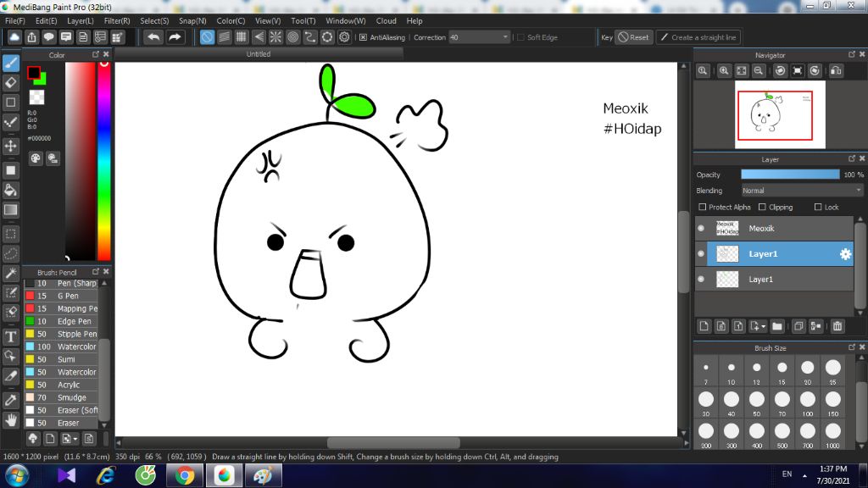This screenshot has height=488, width=868.
Task: Open the File menu
Action: (x=15, y=21)
